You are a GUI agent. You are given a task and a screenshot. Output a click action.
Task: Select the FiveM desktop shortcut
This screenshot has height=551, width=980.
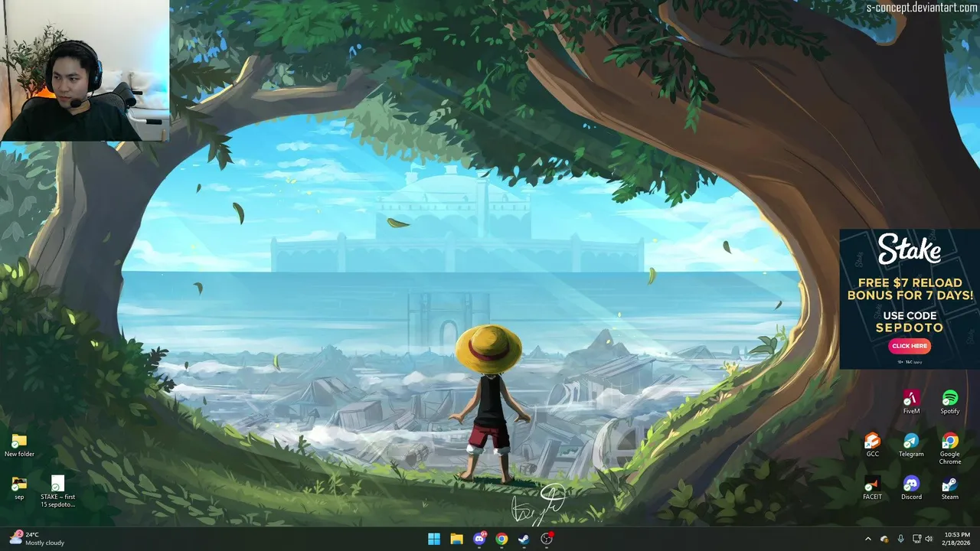(911, 402)
